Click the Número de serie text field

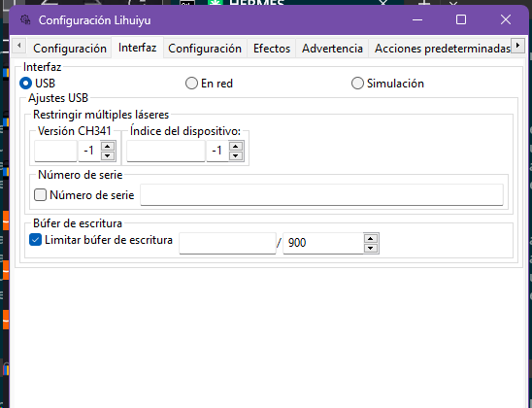point(321,195)
